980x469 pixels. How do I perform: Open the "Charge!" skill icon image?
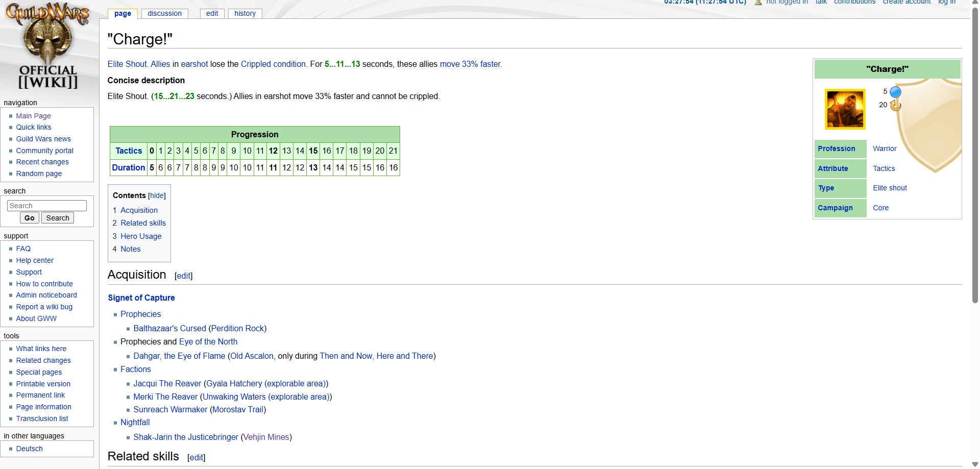tap(845, 109)
